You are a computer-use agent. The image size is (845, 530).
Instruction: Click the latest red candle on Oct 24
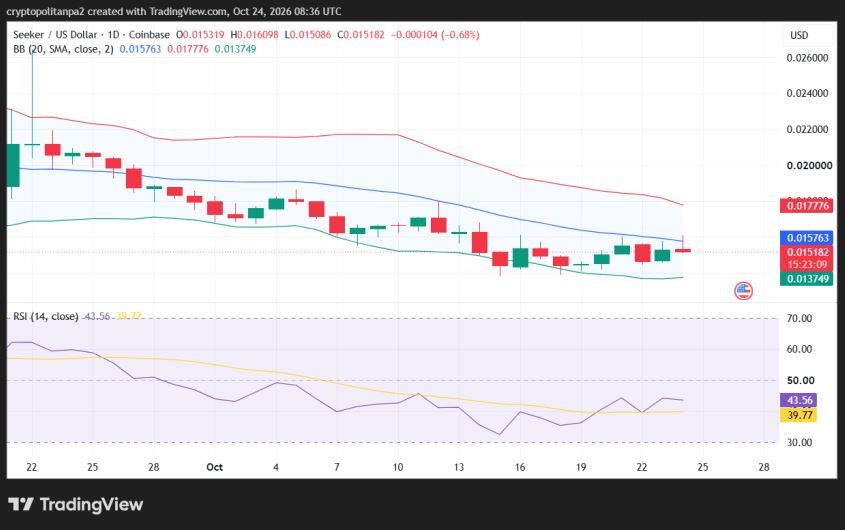pos(683,250)
